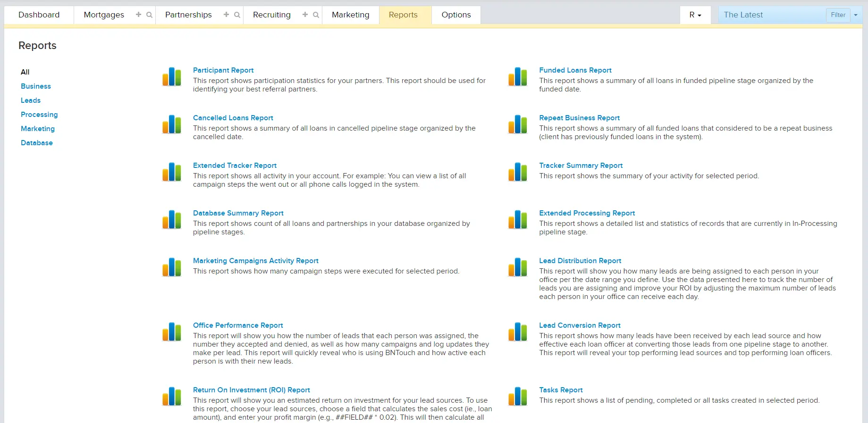The width and height of the screenshot is (868, 423).
Task: Add a recruiting record with plus icon
Action: pos(305,15)
